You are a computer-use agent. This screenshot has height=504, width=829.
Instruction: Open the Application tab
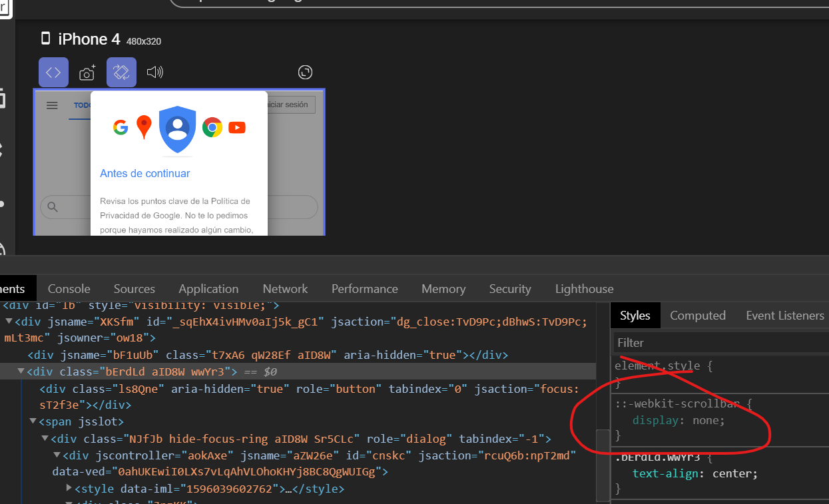[208, 289]
